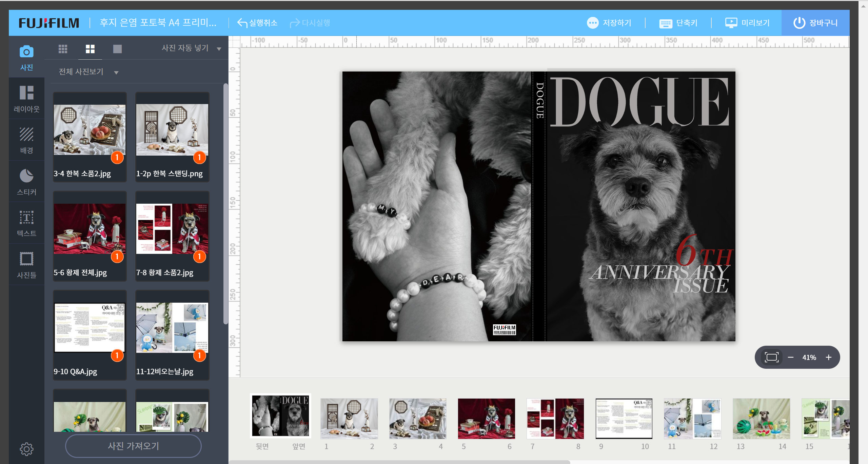
Task: Zoom out with minus button
Action: 791,357
